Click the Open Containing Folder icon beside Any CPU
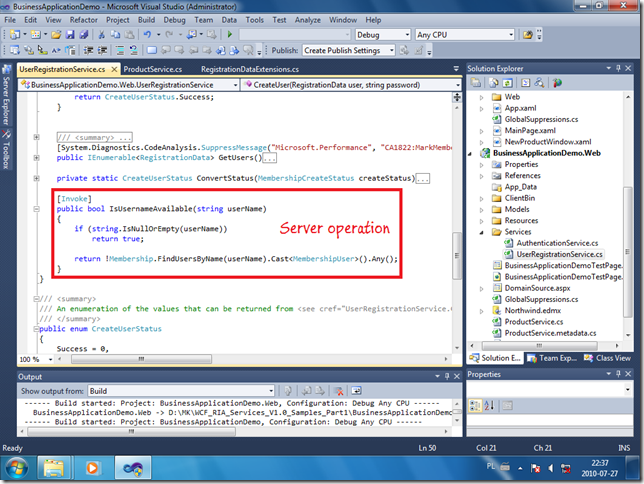644x484 pixels. pyautogui.click(x=528, y=35)
